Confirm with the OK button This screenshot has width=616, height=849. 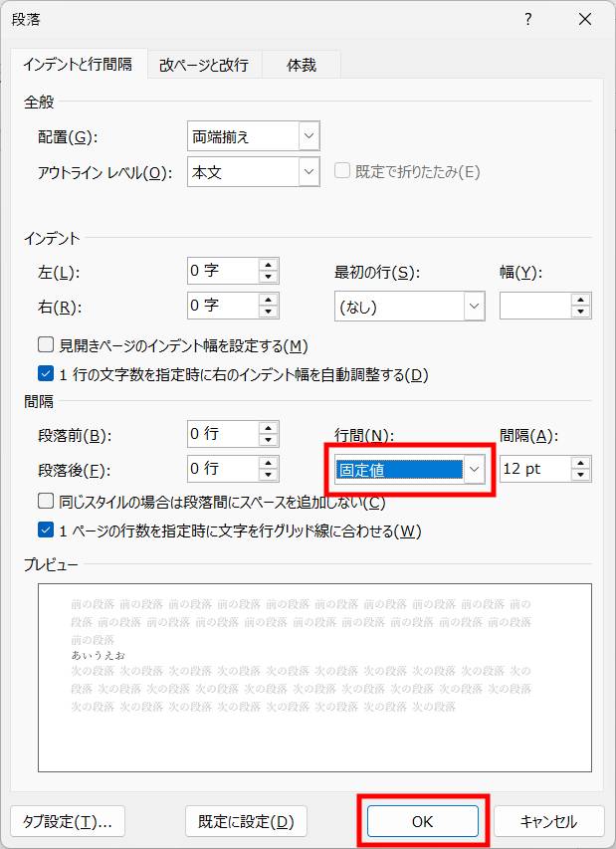pyautogui.click(x=423, y=821)
